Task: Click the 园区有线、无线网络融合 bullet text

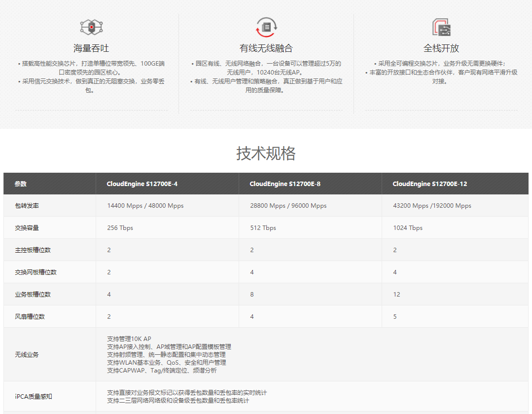Action: pos(266,68)
